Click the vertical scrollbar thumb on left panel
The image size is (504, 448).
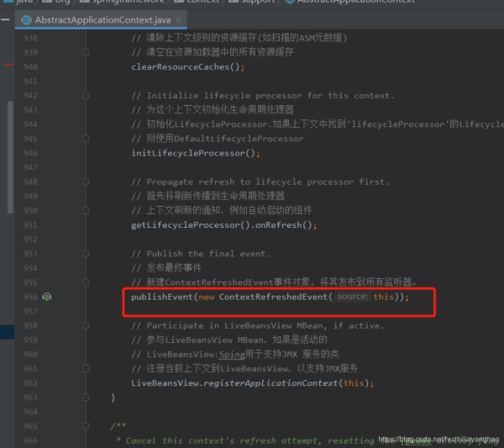(x=11, y=157)
